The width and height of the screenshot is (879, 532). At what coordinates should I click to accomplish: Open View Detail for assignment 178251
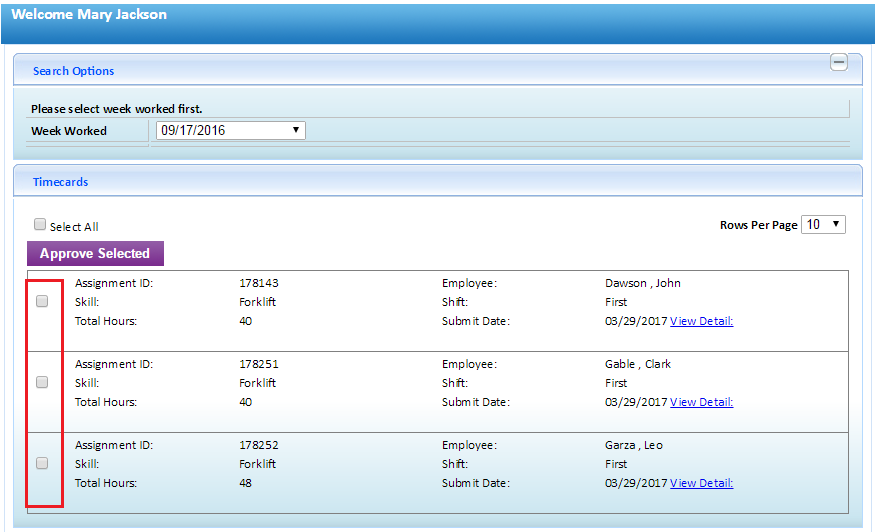701,402
